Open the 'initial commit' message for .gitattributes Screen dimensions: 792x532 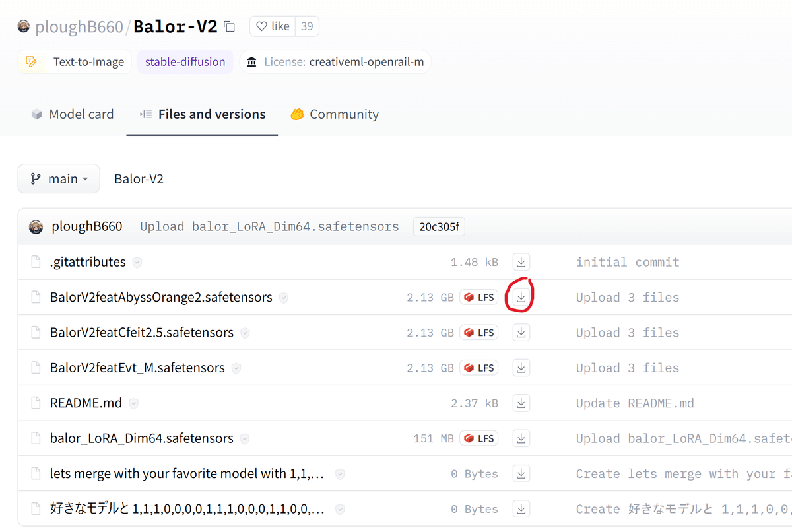pos(628,262)
